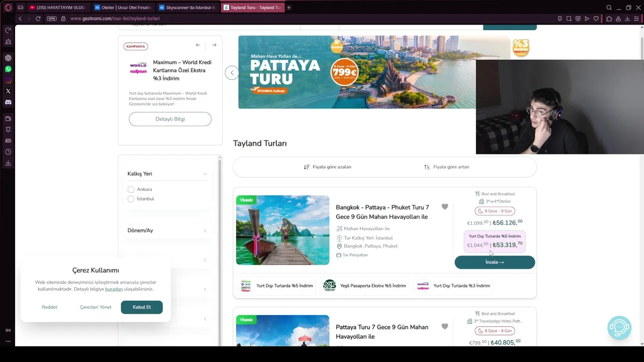
Task: Open the live chat support bubble
Action: (619, 328)
